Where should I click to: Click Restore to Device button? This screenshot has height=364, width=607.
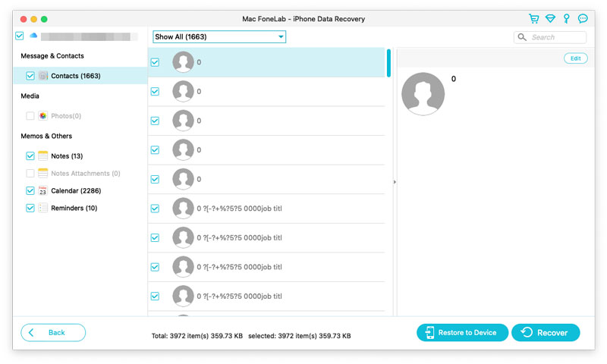click(x=462, y=332)
